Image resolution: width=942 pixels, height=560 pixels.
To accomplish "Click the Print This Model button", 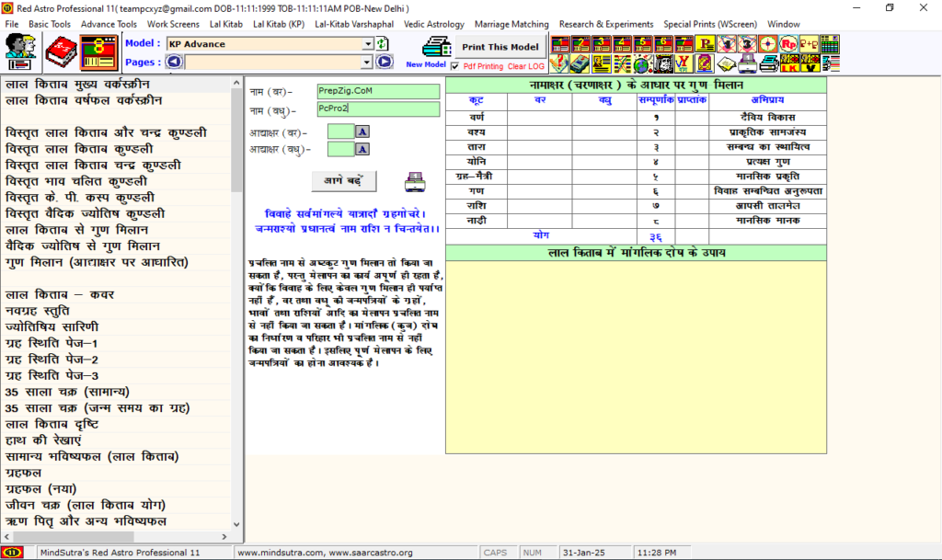I will 500,47.
